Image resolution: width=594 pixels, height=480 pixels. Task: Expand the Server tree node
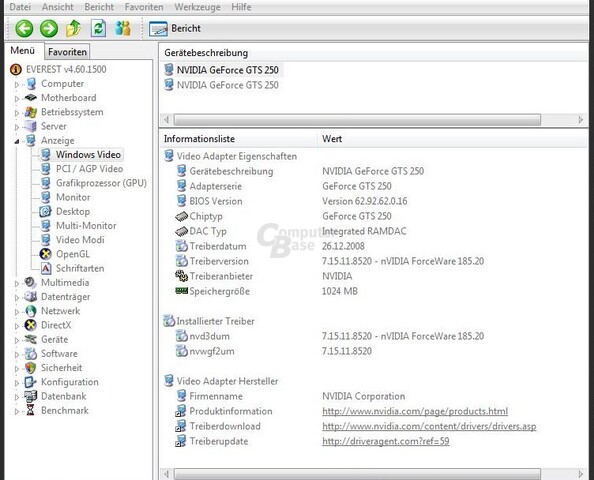point(16,127)
